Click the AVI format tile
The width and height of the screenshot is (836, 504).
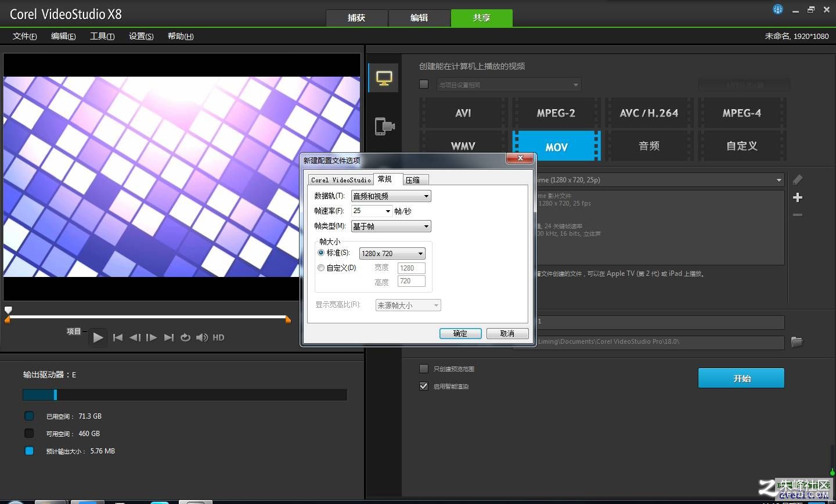pos(463,113)
